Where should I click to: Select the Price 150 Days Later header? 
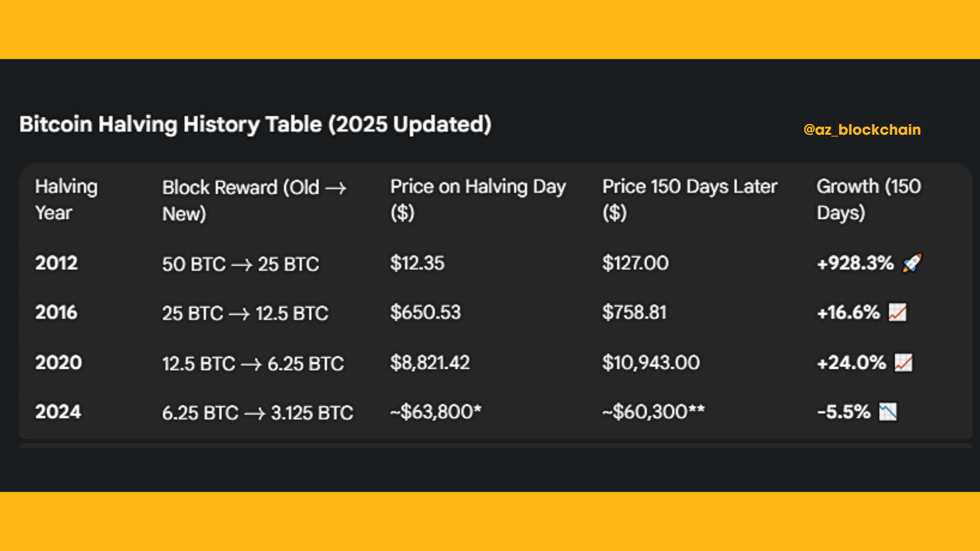[689, 199]
